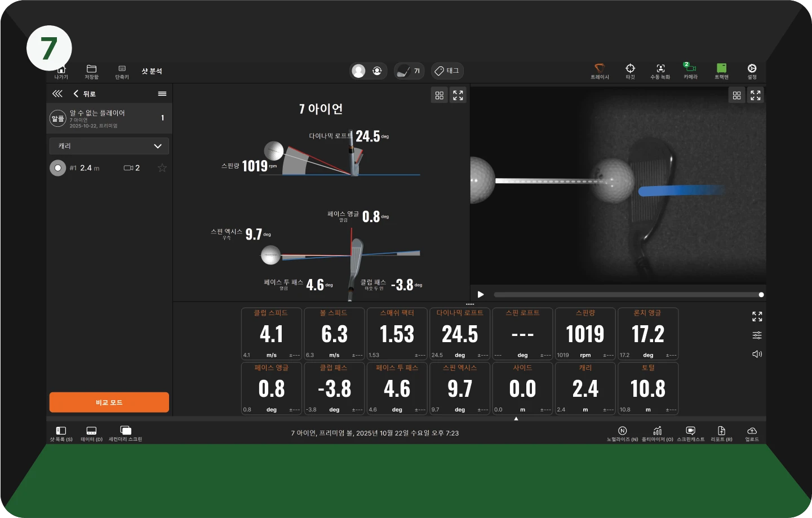This screenshot has height=518, width=812.
Task: Open the 트레이시 assistant
Action: (600, 72)
